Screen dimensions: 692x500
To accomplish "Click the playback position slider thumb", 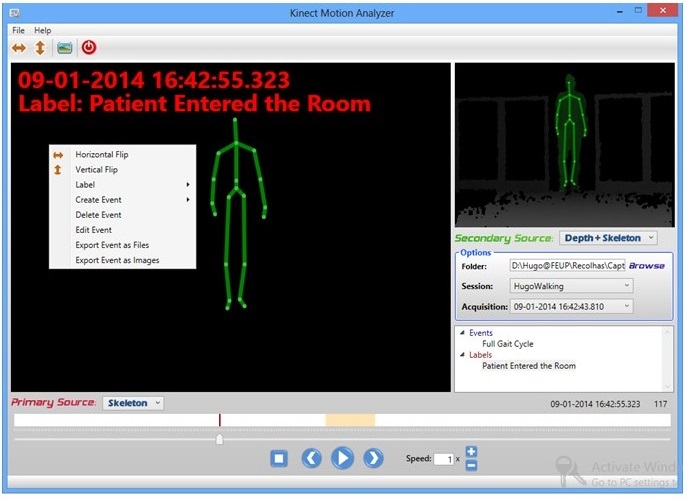I will 219,439.
